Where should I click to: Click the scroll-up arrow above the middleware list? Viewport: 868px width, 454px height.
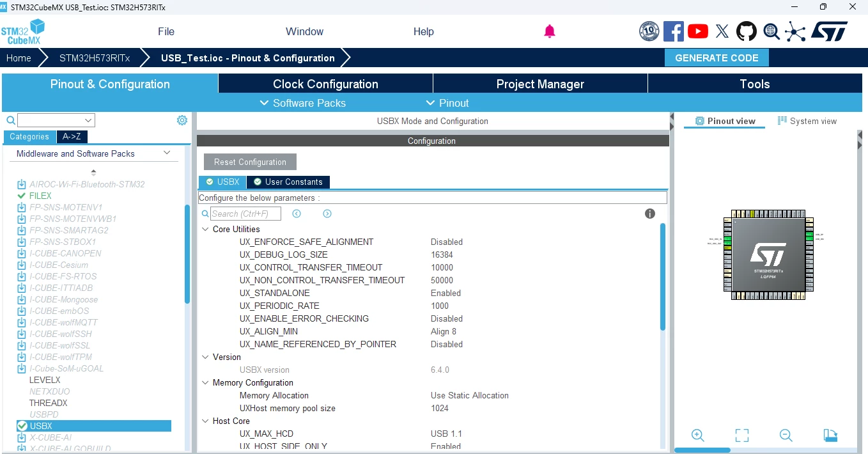point(93,172)
